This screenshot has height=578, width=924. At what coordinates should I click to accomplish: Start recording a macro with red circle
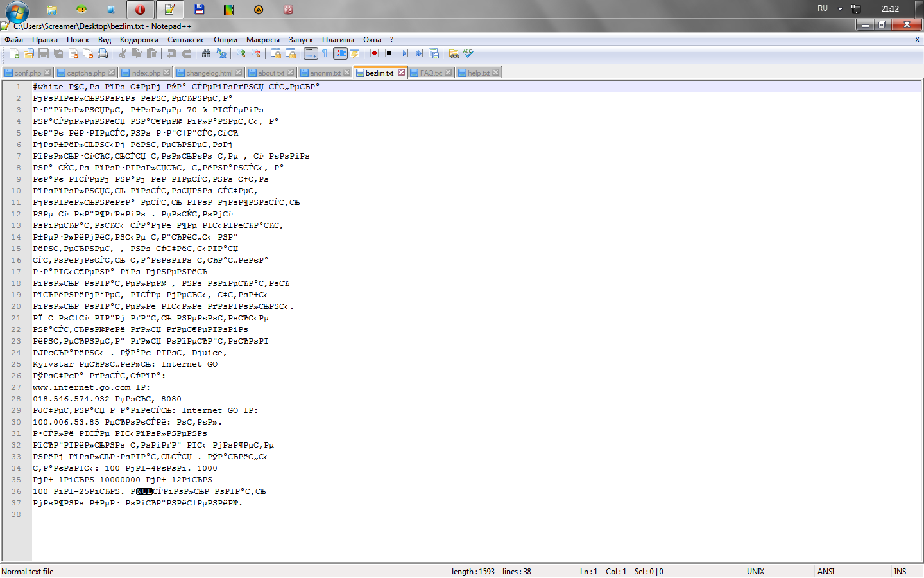(374, 54)
